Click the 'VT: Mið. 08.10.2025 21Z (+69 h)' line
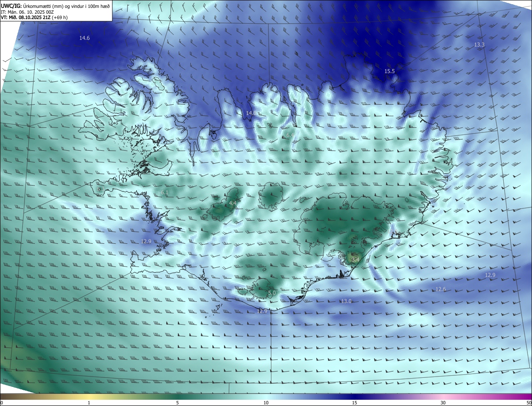This screenshot has width=532, height=406. point(34,17)
